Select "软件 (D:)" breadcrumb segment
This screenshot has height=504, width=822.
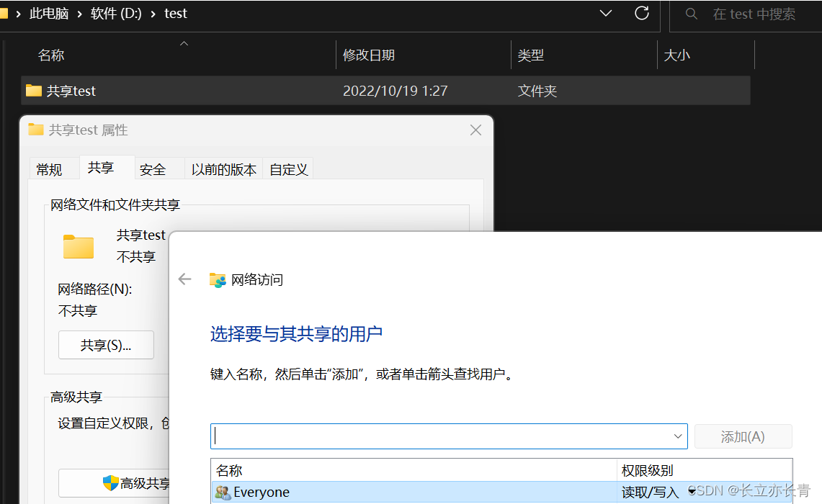click(x=116, y=14)
